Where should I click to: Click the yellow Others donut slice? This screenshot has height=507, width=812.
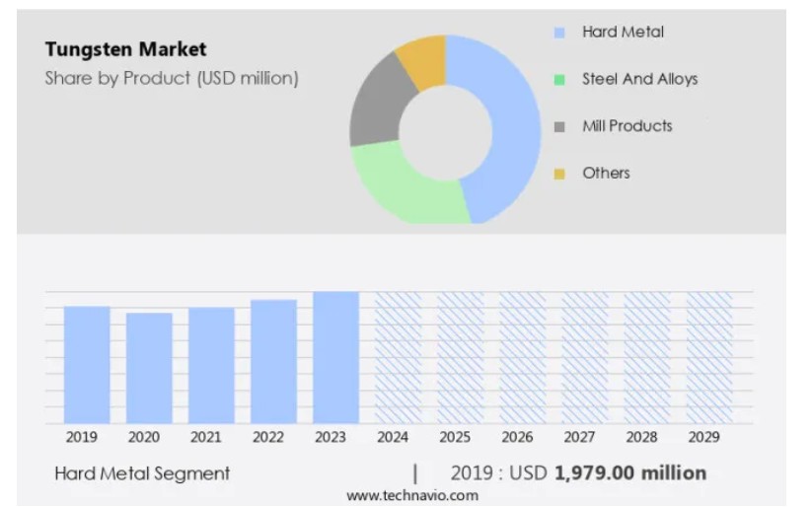tap(424, 61)
